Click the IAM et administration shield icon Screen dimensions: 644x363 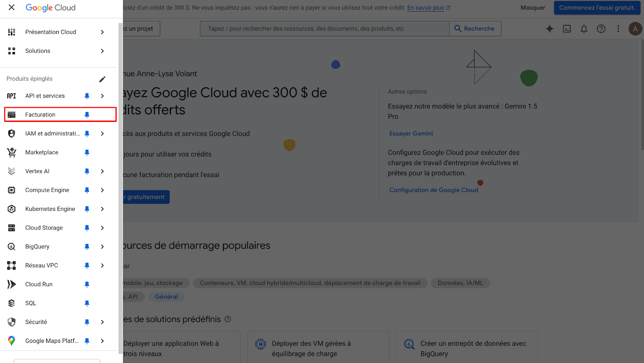[x=12, y=134]
